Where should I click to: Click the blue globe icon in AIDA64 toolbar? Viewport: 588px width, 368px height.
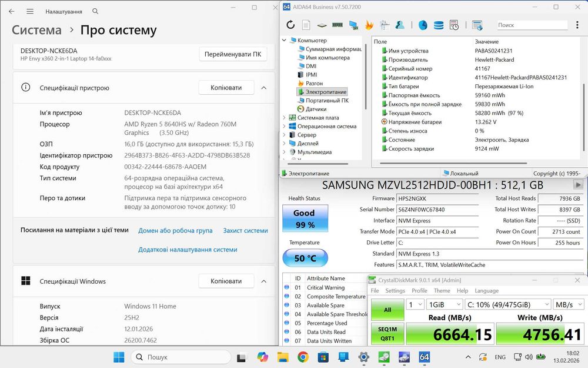[x=423, y=25]
